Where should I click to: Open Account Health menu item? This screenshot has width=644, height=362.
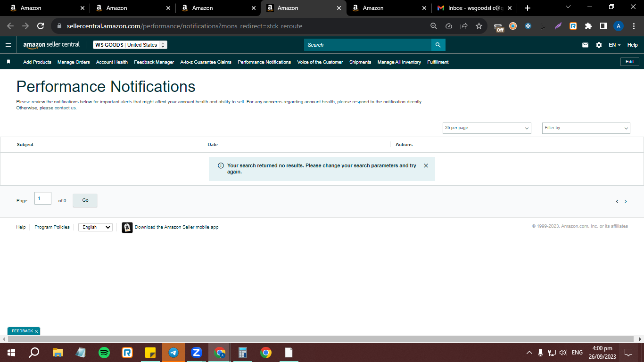tap(112, 62)
